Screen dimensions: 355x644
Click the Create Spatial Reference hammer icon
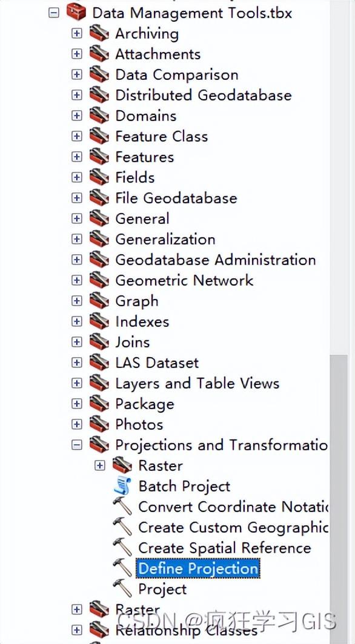coord(122,548)
